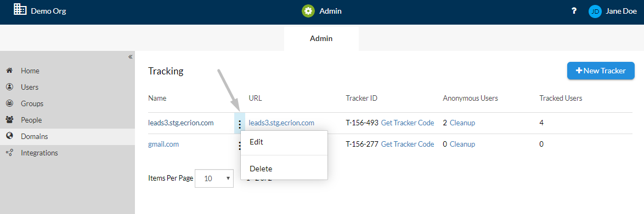
Task: Open Users section in sidebar
Action: (30, 88)
